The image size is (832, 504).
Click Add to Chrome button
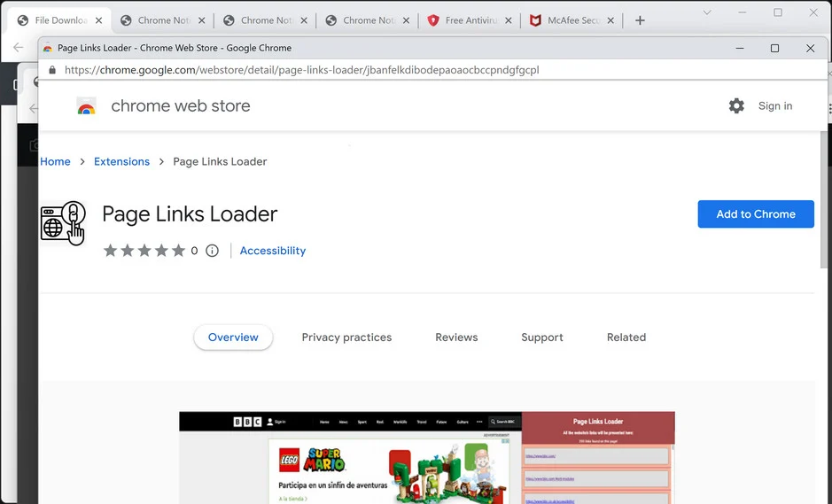(x=756, y=213)
